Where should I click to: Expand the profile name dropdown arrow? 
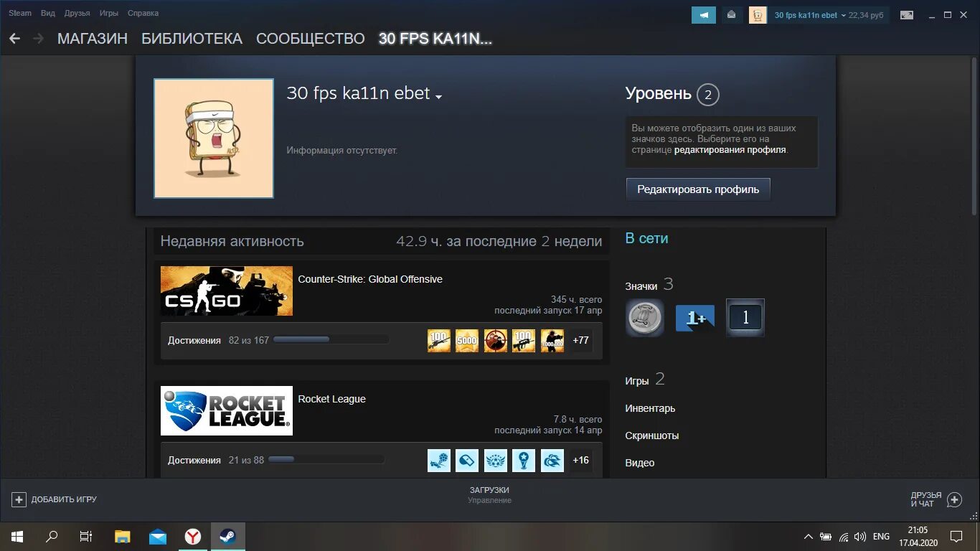tap(438, 97)
